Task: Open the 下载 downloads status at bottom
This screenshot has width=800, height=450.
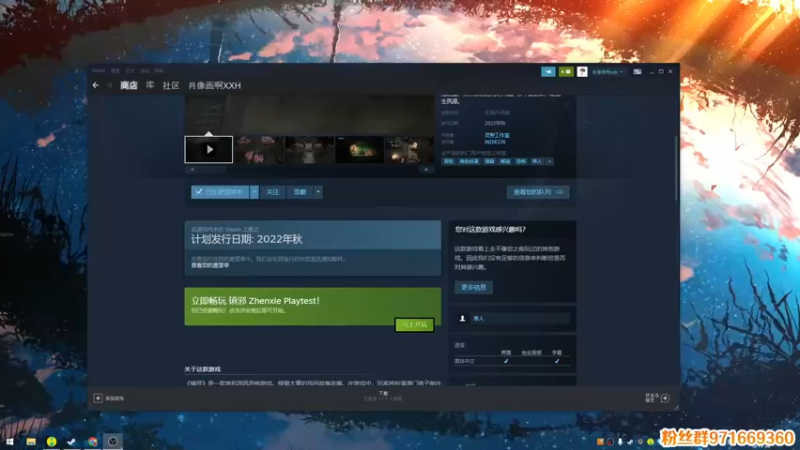Action: [x=383, y=396]
